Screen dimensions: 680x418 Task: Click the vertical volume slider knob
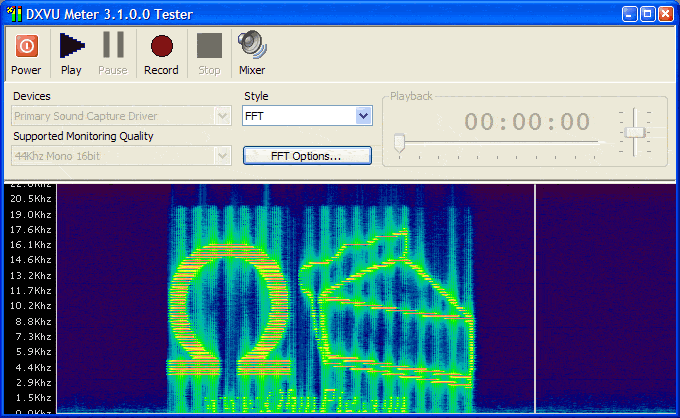pyautogui.click(x=634, y=132)
